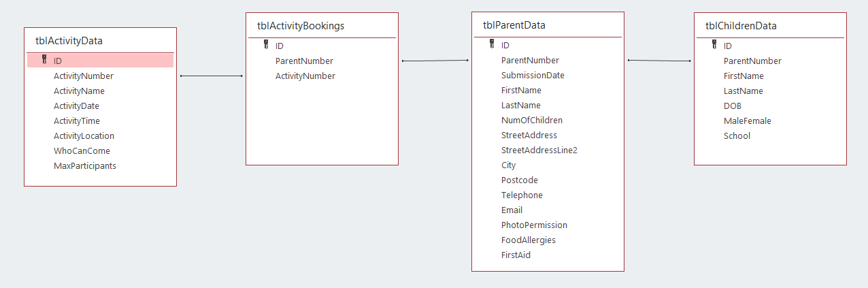Select the tblParentData table header
868x288 pixels.
tap(514, 25)
